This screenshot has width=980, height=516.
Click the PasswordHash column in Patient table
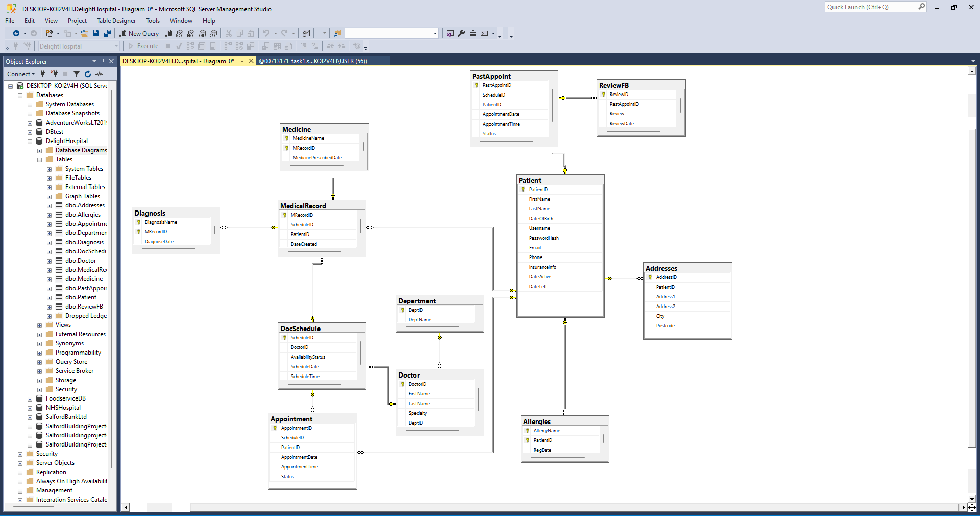[544, 238]
